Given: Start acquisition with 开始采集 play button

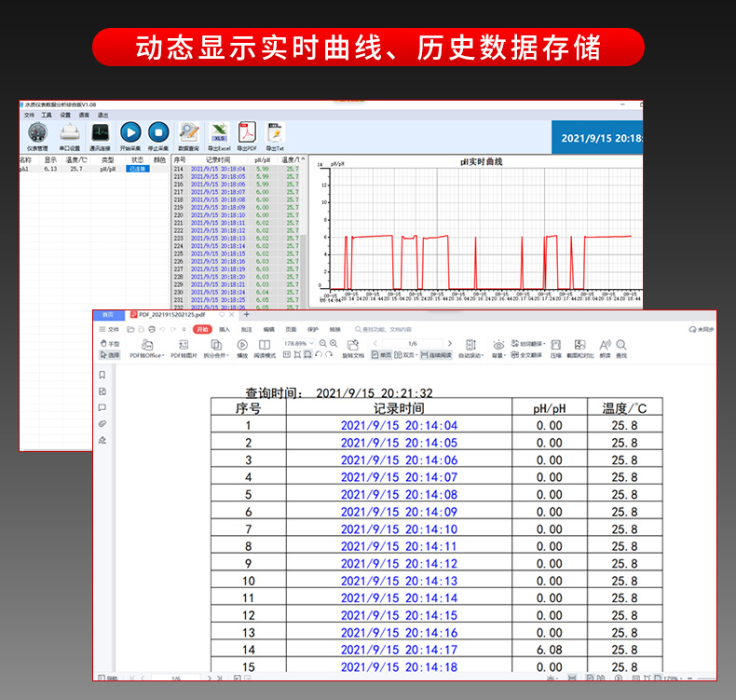Looking at the screenshot, I should tap(130, 133).
